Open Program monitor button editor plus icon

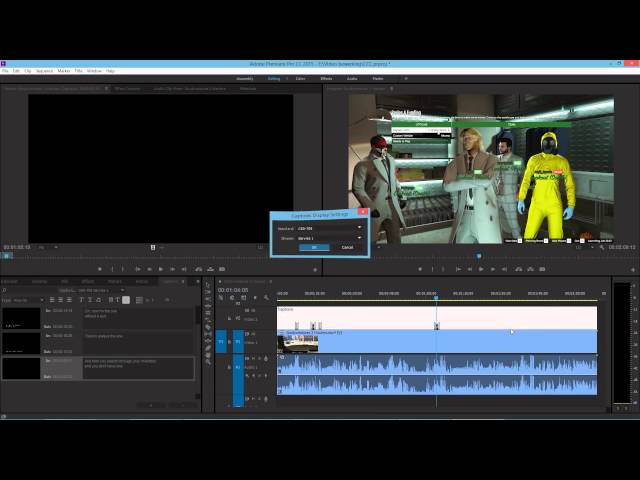633,270
